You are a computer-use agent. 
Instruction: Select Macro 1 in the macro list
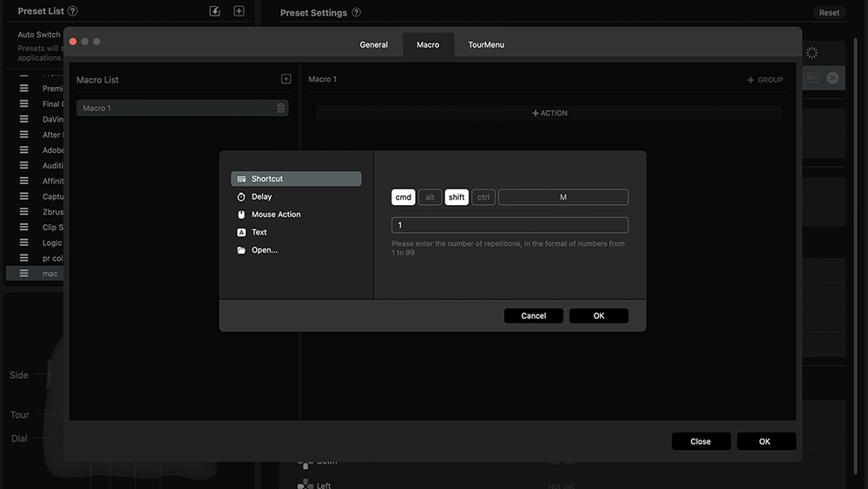(182, 108)
